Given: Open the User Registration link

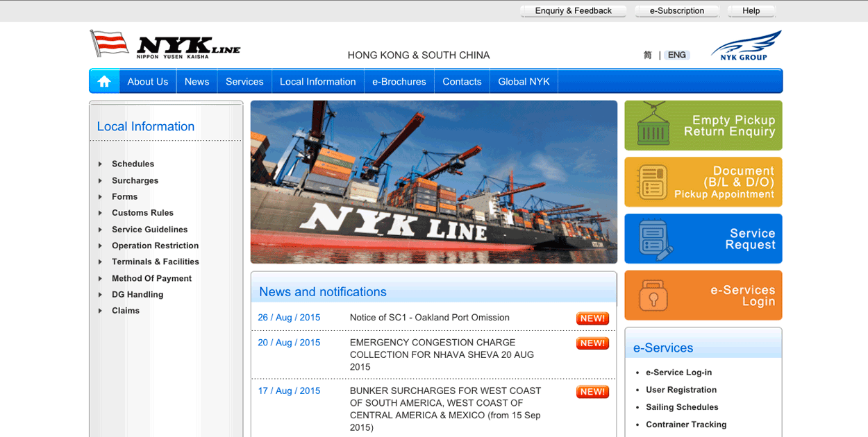Looking at the screenshot, I should tap(681, 390).
